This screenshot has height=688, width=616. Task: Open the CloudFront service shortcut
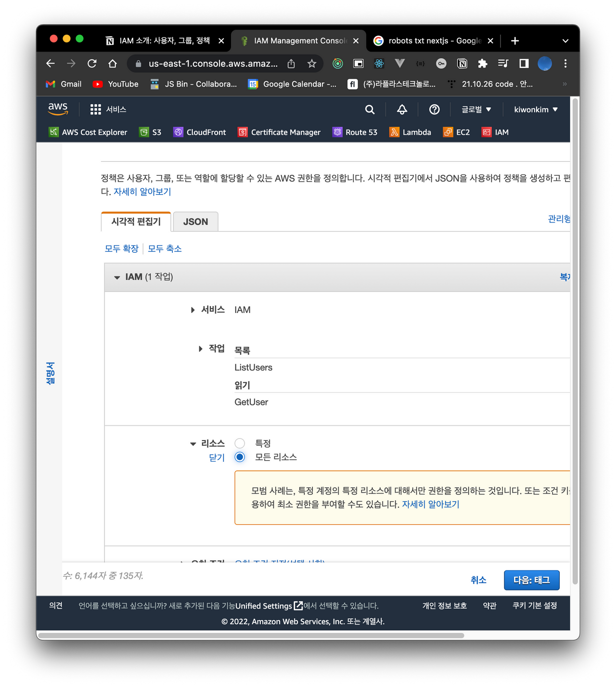200,132
